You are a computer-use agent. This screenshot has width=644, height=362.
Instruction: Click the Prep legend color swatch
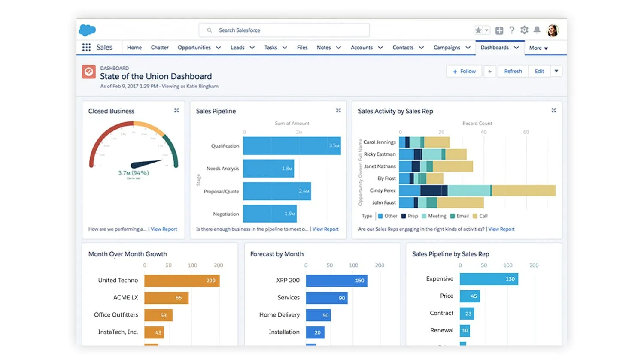[404, 216]
